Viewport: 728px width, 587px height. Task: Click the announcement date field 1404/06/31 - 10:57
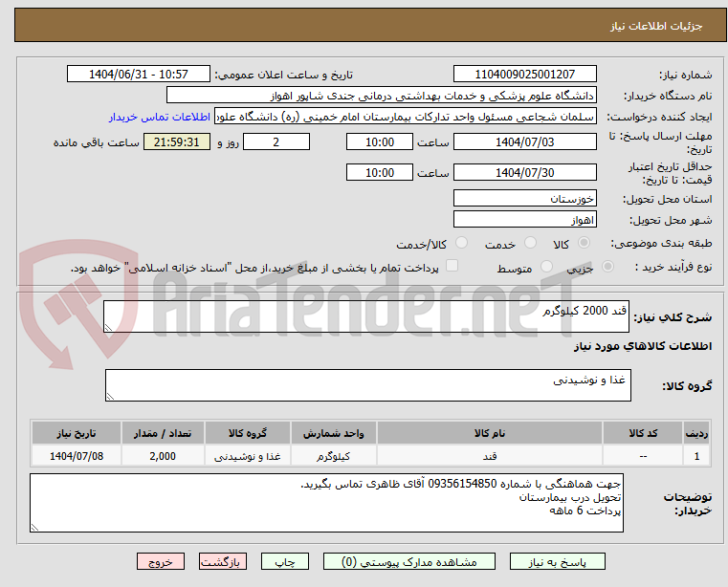tap(139, 75)
